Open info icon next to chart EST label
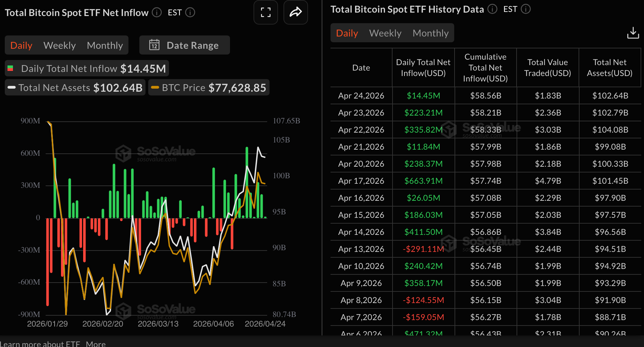Screen dimensions: 644x347 [190, 13]
